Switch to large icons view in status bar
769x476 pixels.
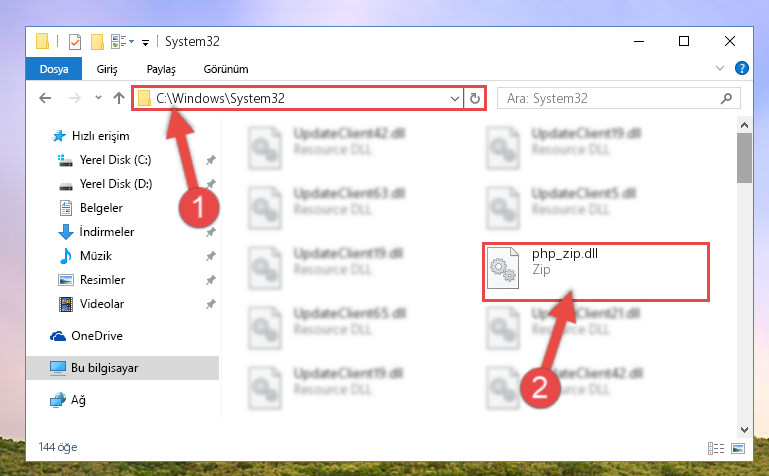pyautogui.click(x=738, y=448)
